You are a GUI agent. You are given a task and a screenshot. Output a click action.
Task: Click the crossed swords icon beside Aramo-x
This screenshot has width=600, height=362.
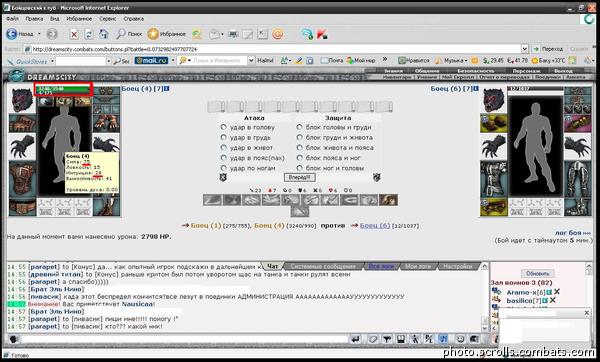[x=557, y=292]
